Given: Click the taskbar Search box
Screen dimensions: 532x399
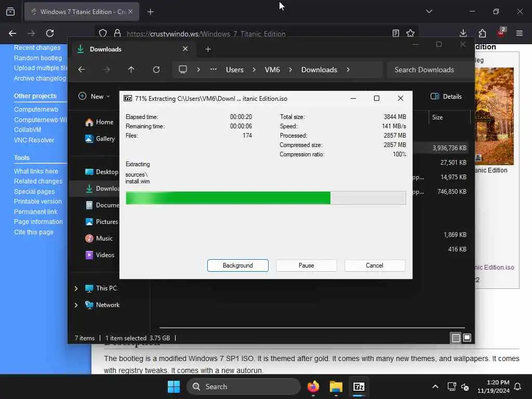Looking at the screenshot, I should (x=243, y=387).
